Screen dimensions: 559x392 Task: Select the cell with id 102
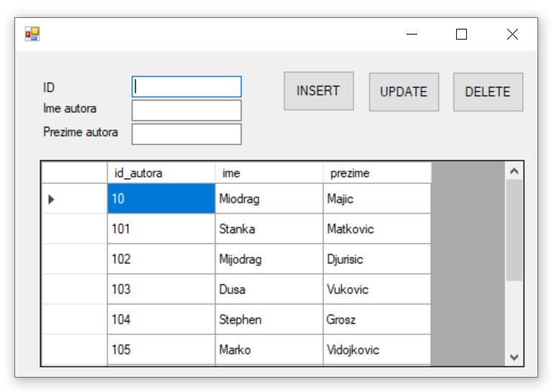[x=160, y=260]
